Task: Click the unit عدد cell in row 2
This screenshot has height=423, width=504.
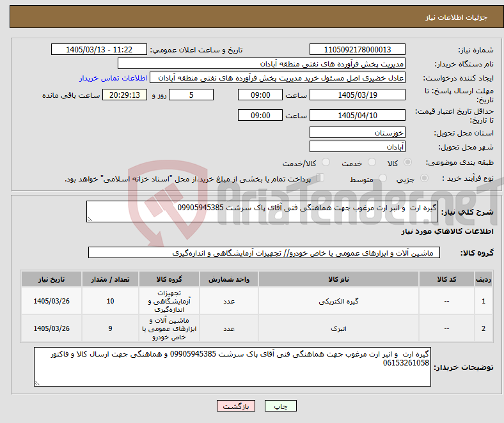Action: click(x=229, y=328)
